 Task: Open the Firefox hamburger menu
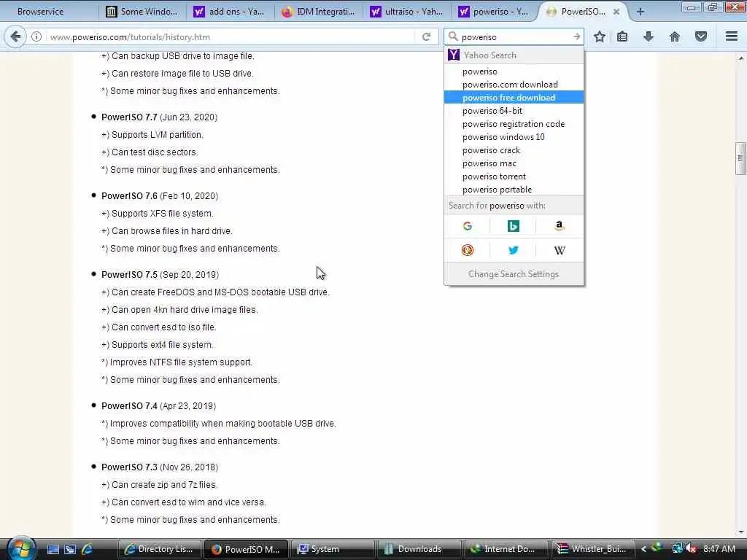tap(732, 36)
